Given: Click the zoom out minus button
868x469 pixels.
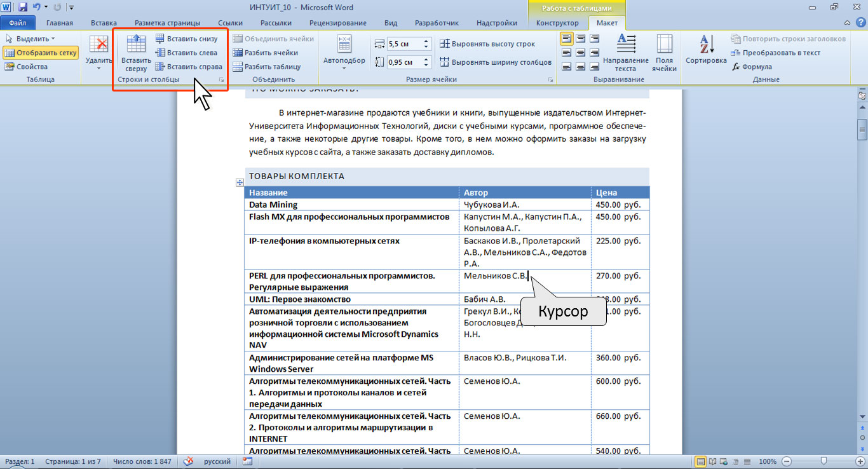Looking at the screenshot, I should click(787, 461).
